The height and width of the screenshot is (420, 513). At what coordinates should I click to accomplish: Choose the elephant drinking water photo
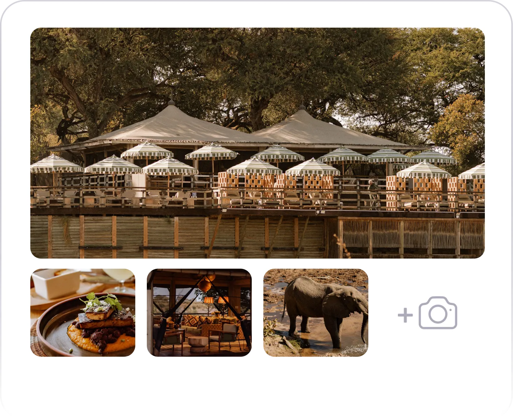click(x=316, y=312)
